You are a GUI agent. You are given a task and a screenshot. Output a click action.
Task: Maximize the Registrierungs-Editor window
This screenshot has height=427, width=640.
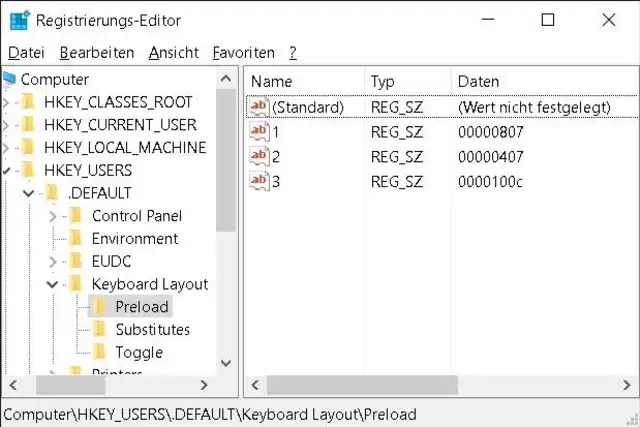[x=548, y=20]
